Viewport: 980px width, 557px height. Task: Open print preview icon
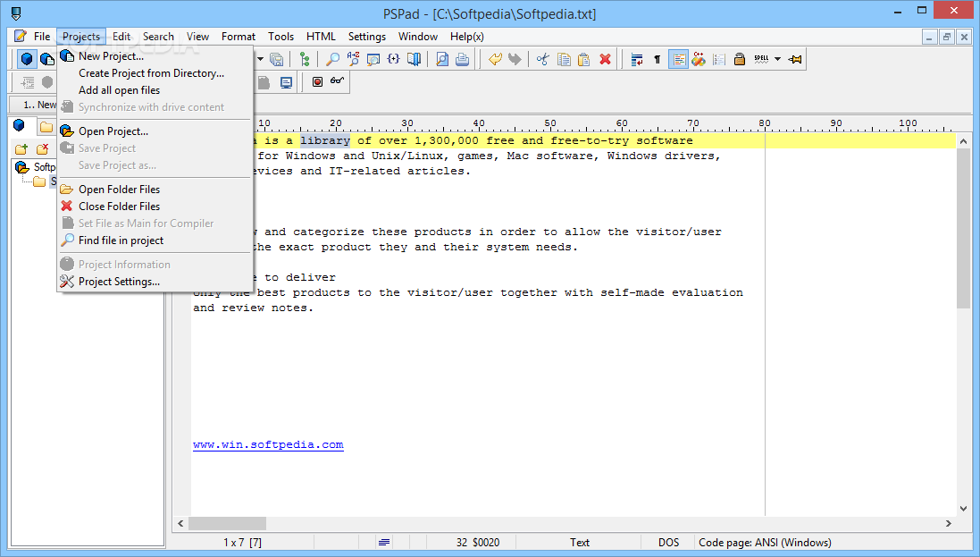pos(442,59)
